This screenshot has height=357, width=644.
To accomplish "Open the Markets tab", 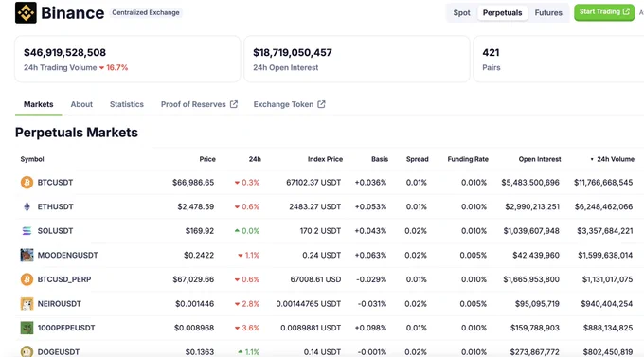I will (x=38, y=104).
